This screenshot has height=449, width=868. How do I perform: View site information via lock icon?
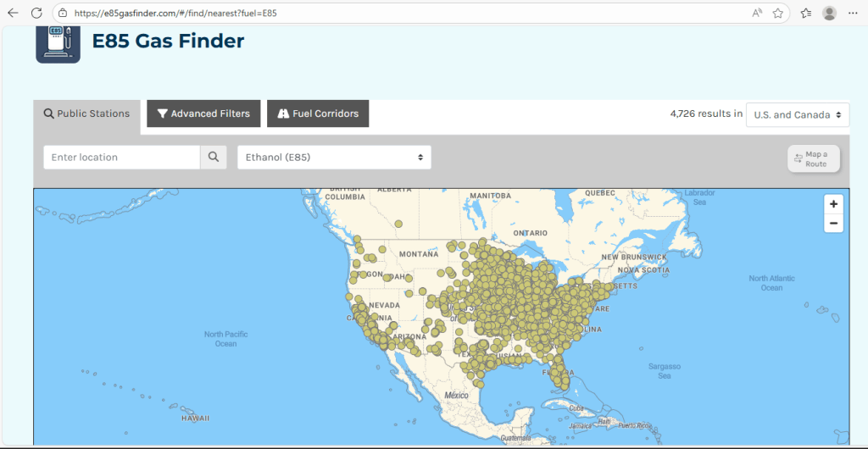(x=64, y=14)
